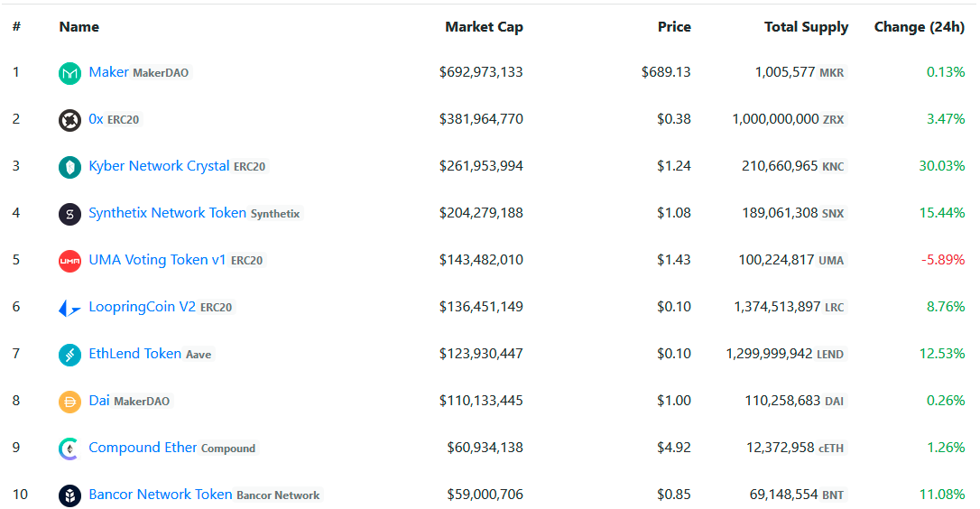Click the 0x token logo icon
This screenshot has height=509, width=980.
click(x=69, y=120)
